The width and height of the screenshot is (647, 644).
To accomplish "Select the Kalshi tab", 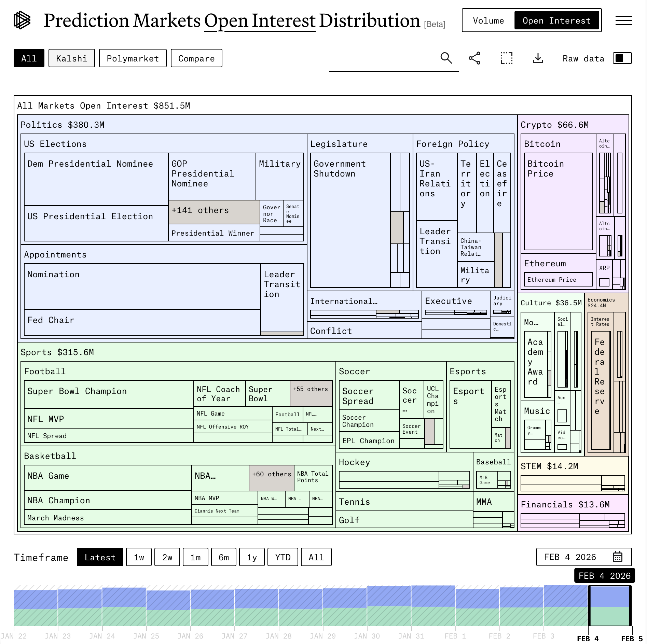I will [x=72, y=58].
